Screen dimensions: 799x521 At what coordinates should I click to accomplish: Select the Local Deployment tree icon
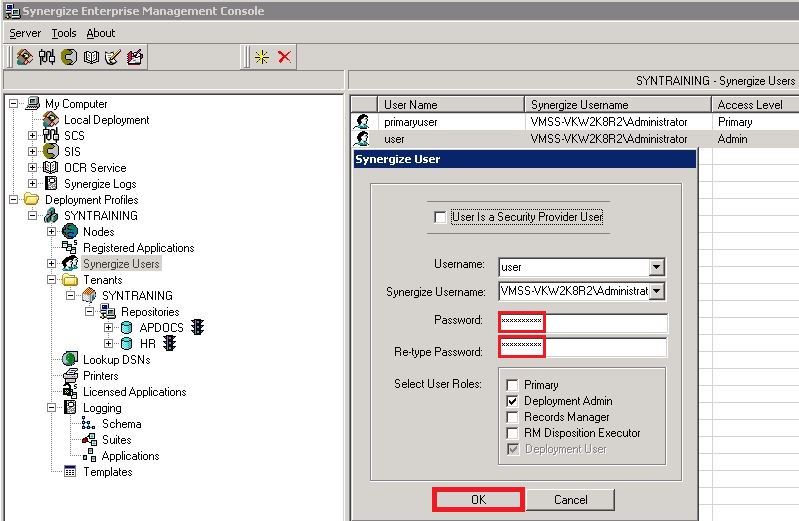click(50, 120)
